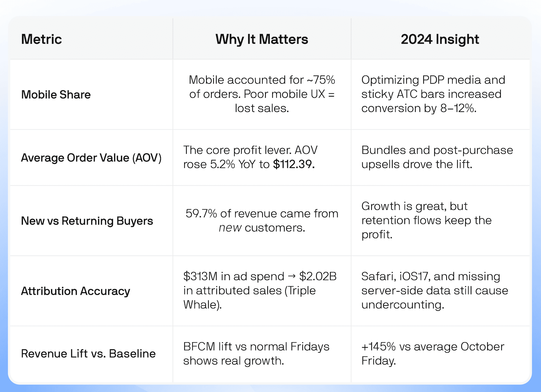
Task: Click the Why It Matters header
Action: click(262, 39)
